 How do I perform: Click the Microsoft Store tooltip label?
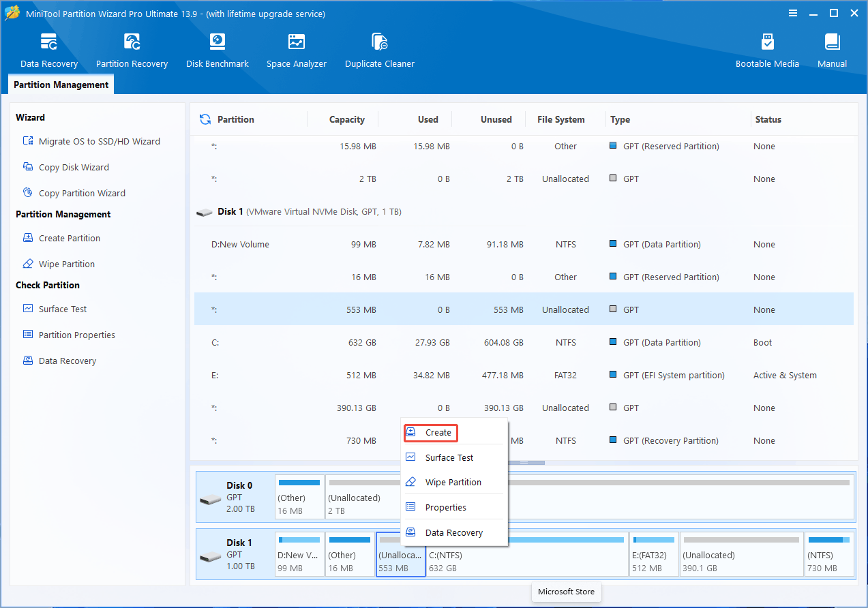click(566, 592)
